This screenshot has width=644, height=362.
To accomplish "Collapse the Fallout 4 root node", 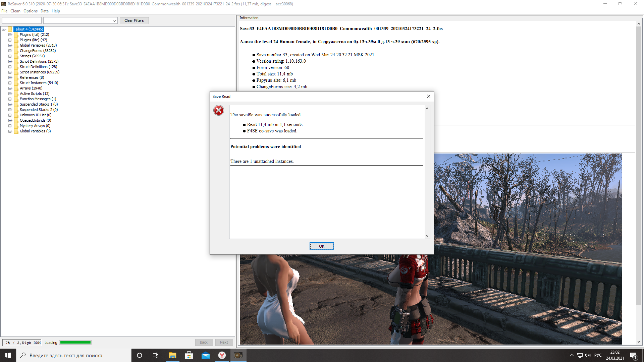I will [4, 29].
